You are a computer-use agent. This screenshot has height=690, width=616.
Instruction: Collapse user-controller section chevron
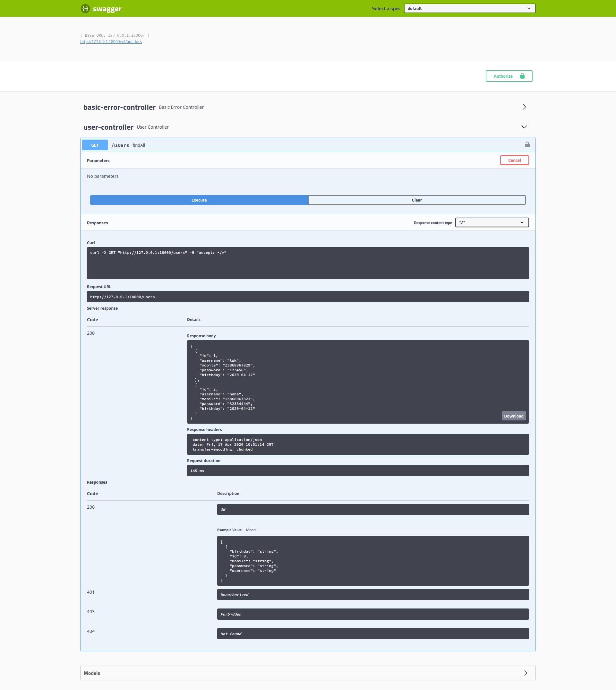(x=524, y=127)
